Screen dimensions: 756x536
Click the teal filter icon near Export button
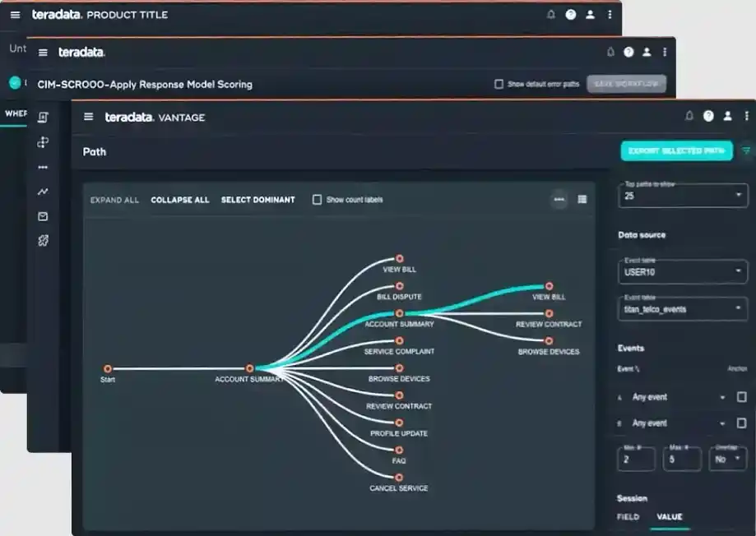pyautogui.click(x=746, y=151)
